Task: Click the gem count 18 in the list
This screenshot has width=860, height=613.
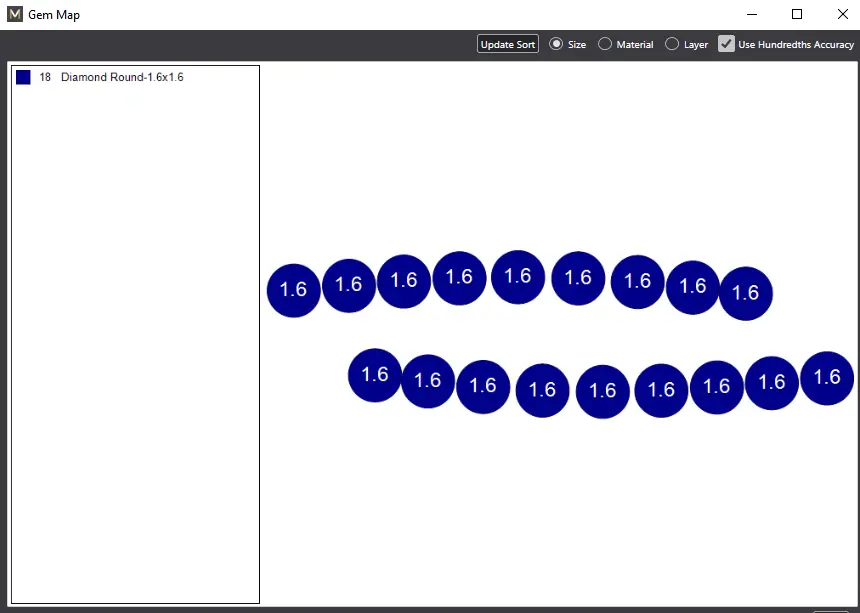Action: [x=45, y=77]
